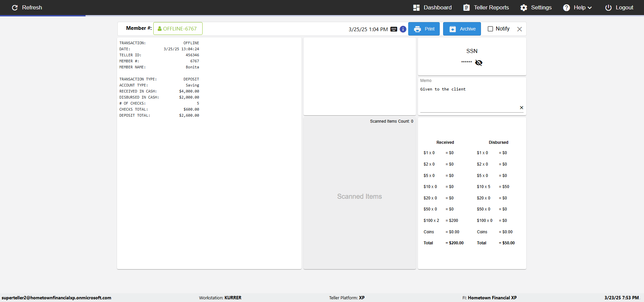Click the Teller Reports clipboard icon

tap(466, 7)
